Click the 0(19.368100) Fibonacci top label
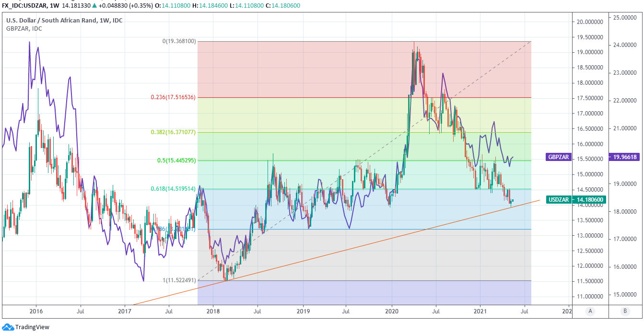Viewport: 644px width, 333px height. tap(179, 42)
